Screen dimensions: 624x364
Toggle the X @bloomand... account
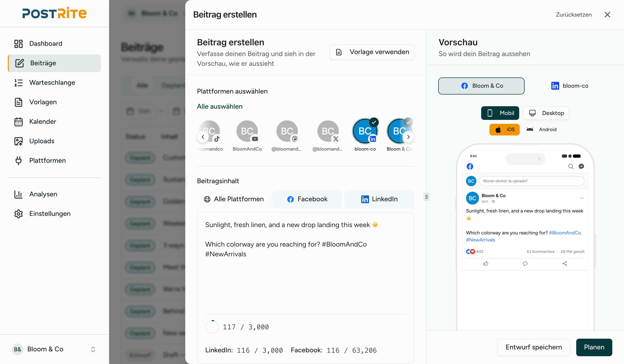[328, 136]
